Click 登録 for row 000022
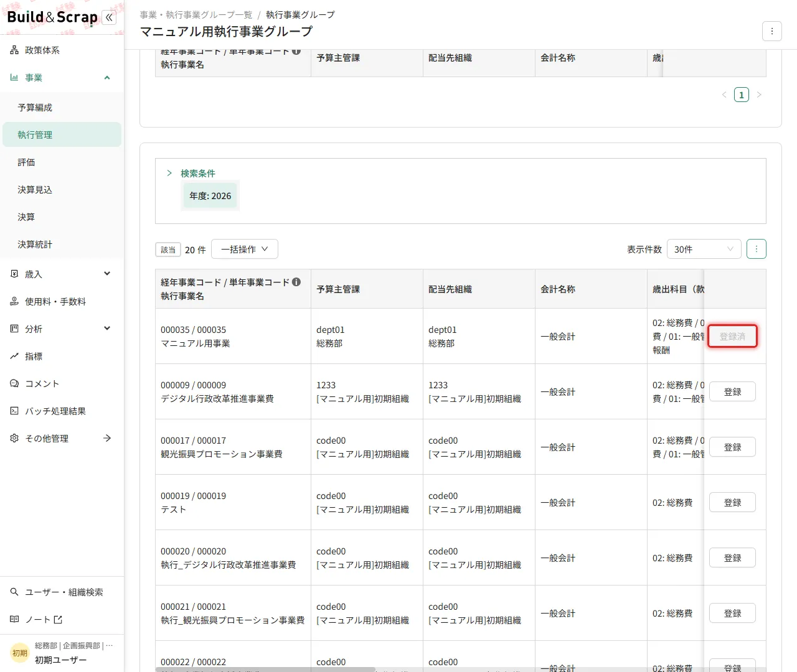The height and width of the screenshot is (672, 797). coord(732,665)
